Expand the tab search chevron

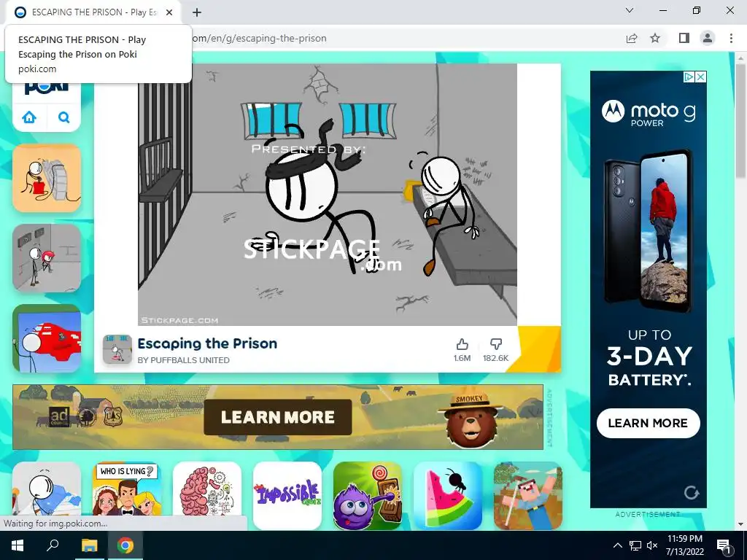coord(630,10)
